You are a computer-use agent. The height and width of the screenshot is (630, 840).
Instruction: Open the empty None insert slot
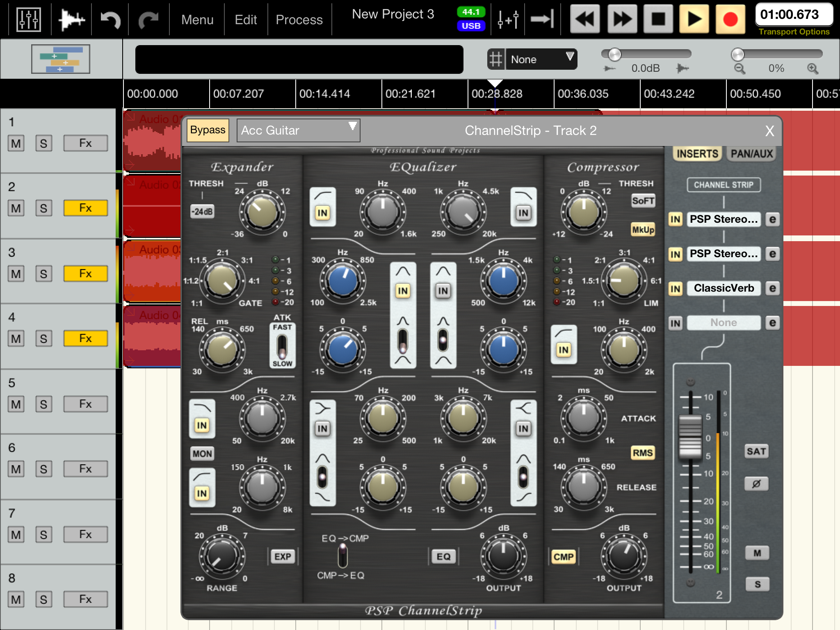724,323
